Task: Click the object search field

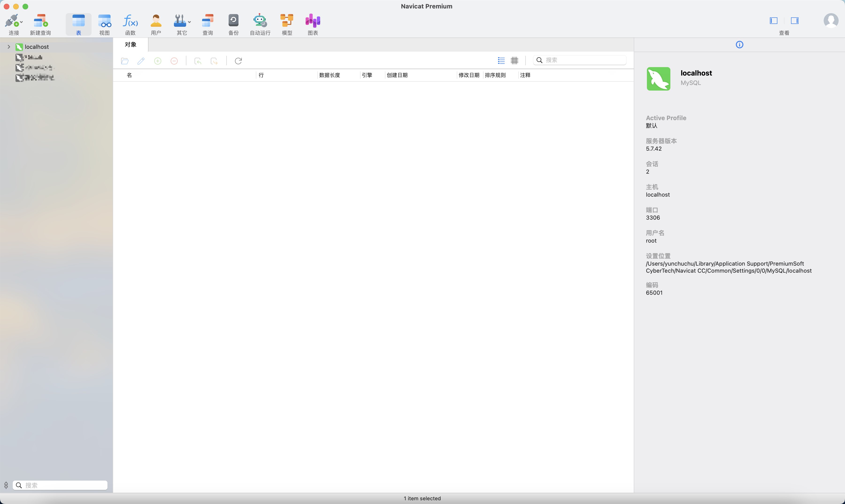Action: 580,60
